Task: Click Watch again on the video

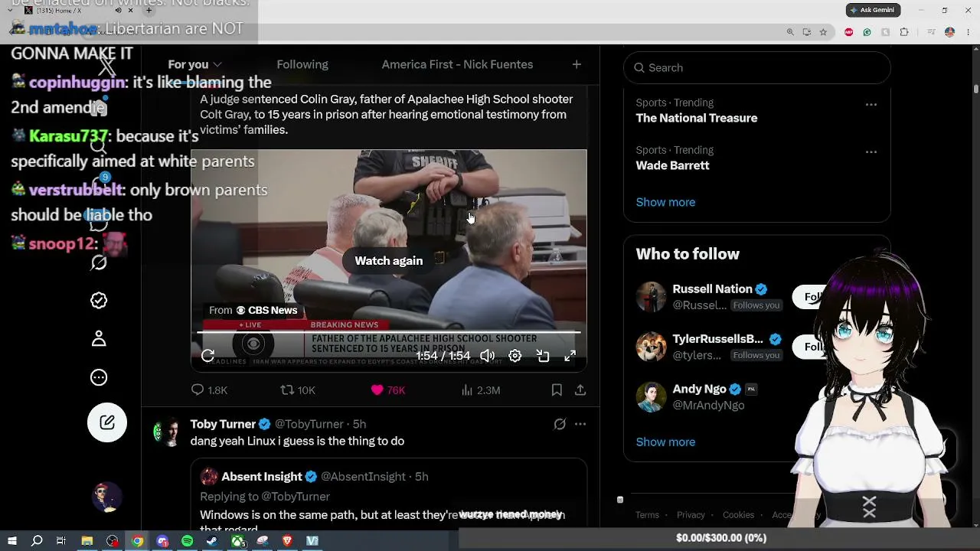Action: (x=388, y=261)
